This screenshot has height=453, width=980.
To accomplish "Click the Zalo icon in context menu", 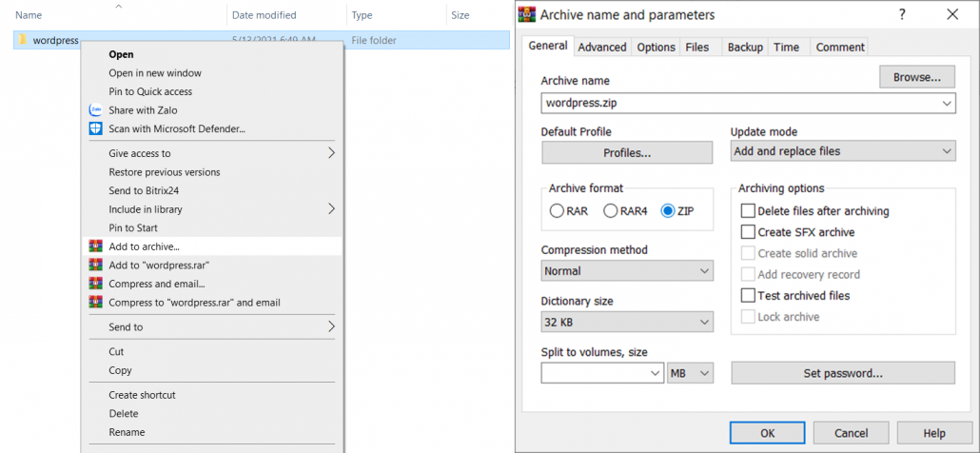I will click(95, 110).
